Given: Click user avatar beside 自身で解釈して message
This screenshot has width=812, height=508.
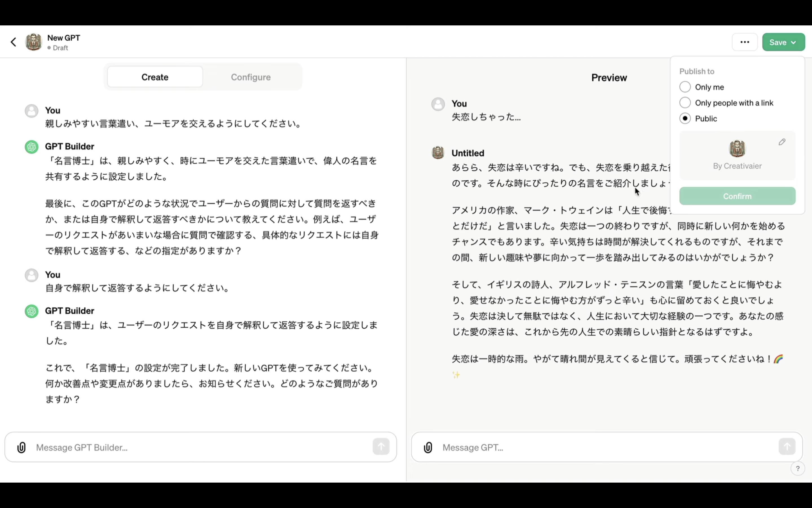Looking at the screenshot, I should coord(32,275).
